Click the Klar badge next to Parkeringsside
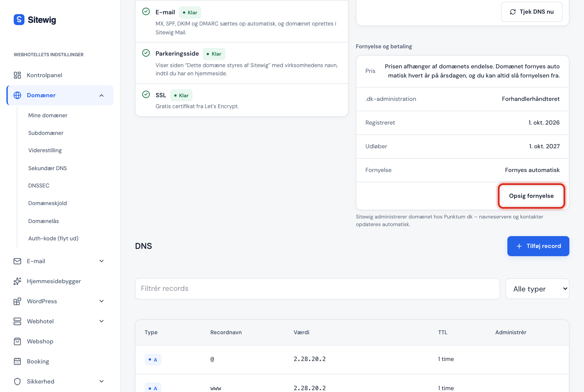The width and height of the screenshot is (584, 392). click(214, 54)
